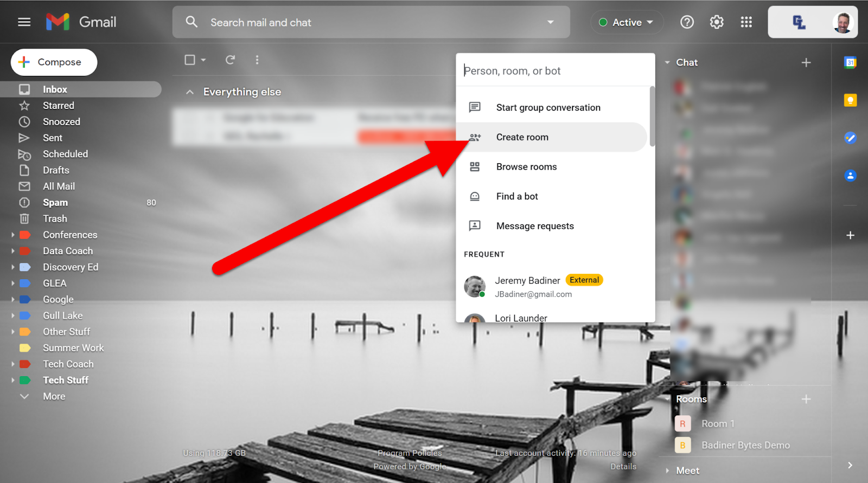Image resolution: width=868 pixels, height=483 pixels.
Task: Open Google Calendar side panel icon
Action: coord(850,62)
